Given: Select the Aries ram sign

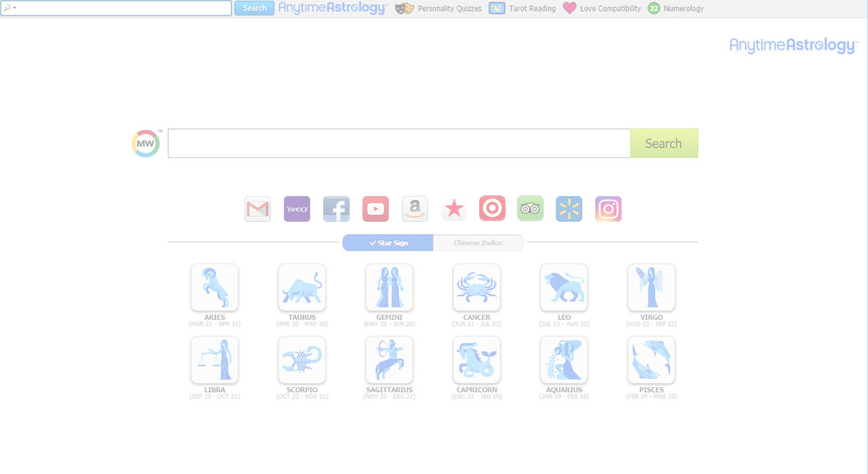Looking at the screenshot, I should (x=215, y=288).
